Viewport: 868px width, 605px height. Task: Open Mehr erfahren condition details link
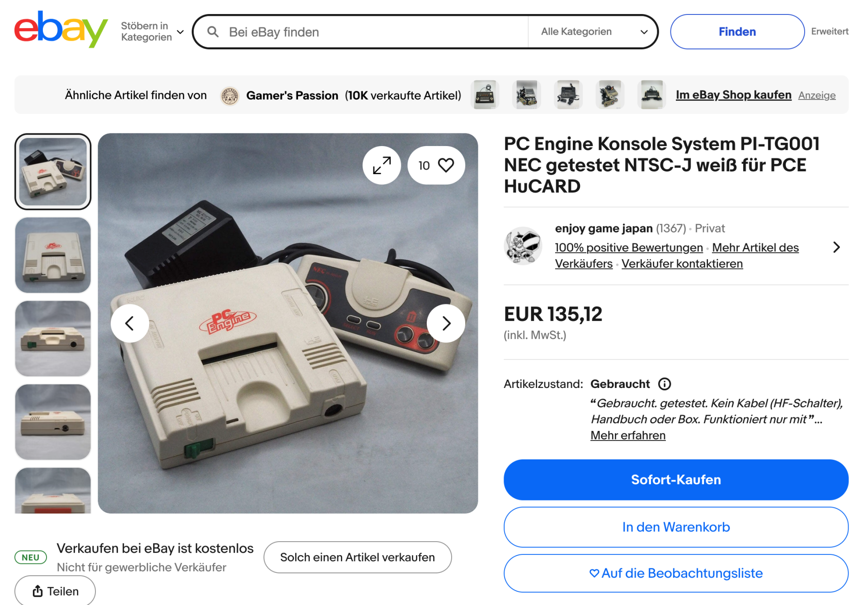point(628,435)
